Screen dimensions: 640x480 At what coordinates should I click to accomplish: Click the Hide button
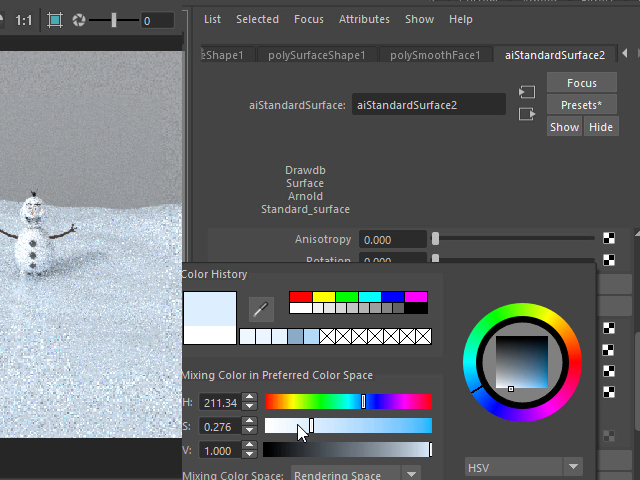pos(600,127)
